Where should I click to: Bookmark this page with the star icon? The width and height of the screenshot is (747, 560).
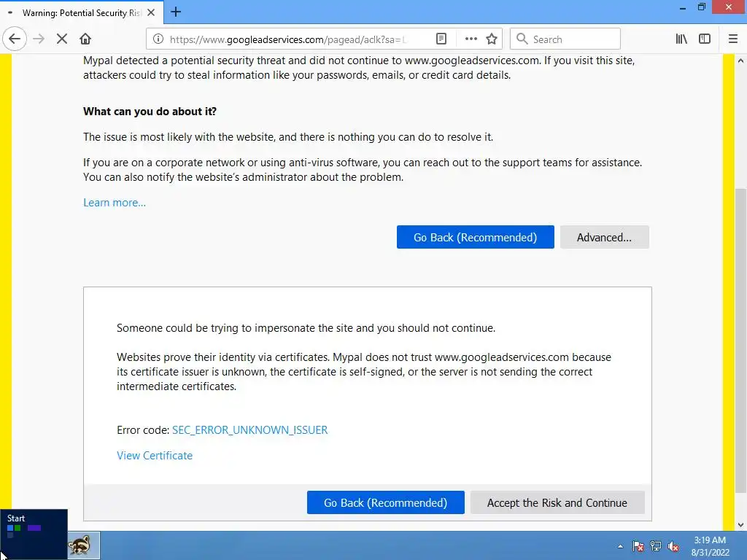click(x=492, y=39)
